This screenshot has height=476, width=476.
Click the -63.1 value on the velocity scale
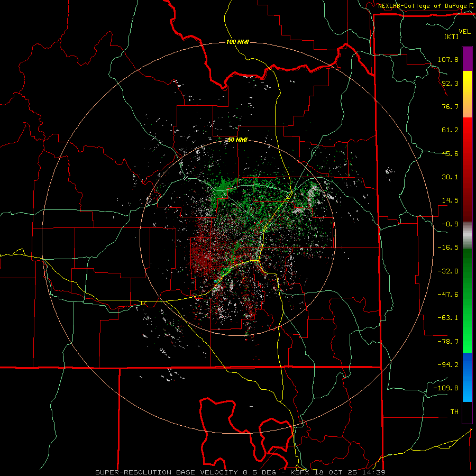448,318
